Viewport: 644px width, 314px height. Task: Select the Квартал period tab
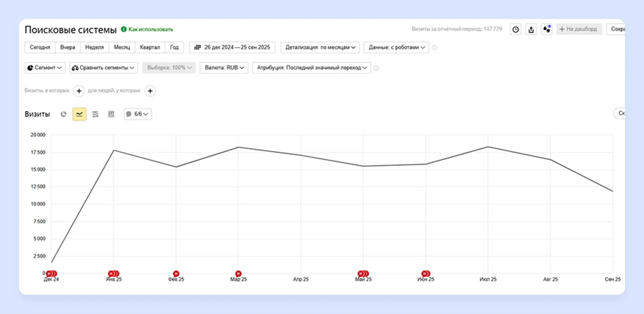(x=150, y=47)
